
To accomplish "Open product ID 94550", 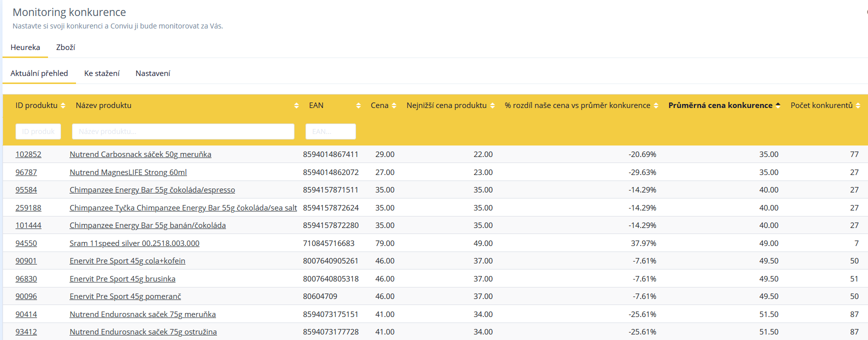I will 26,243.
